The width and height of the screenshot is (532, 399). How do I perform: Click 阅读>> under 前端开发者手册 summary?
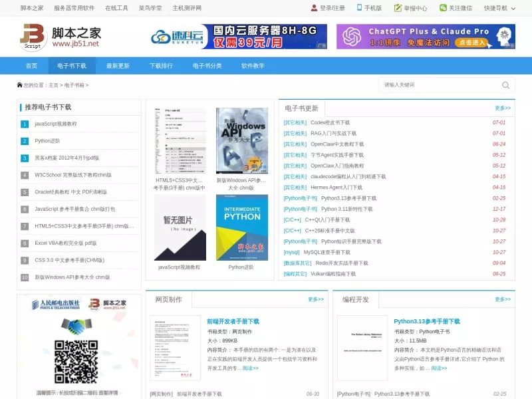[x=251, y=368]
